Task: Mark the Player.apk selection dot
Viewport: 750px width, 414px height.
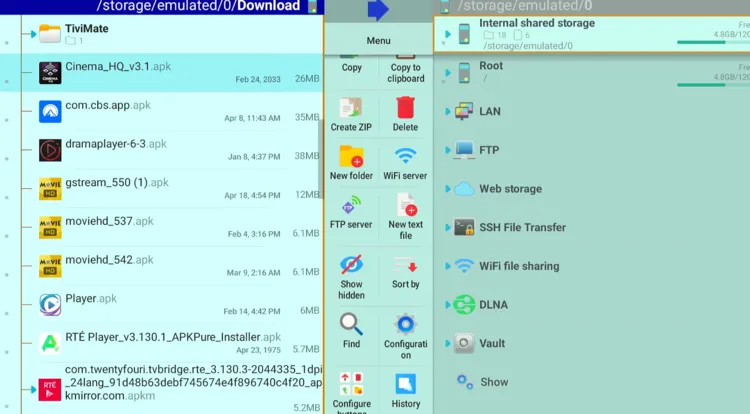Action: [x=7, y=314]
